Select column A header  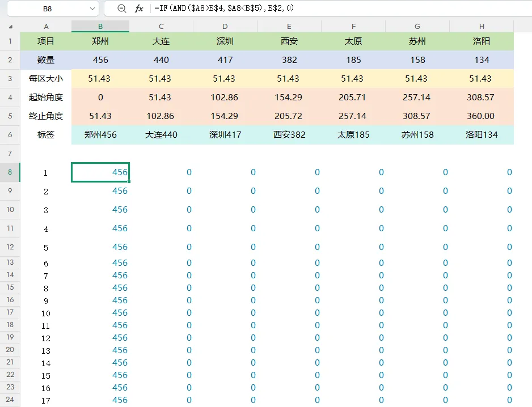(x=46, y=27)
